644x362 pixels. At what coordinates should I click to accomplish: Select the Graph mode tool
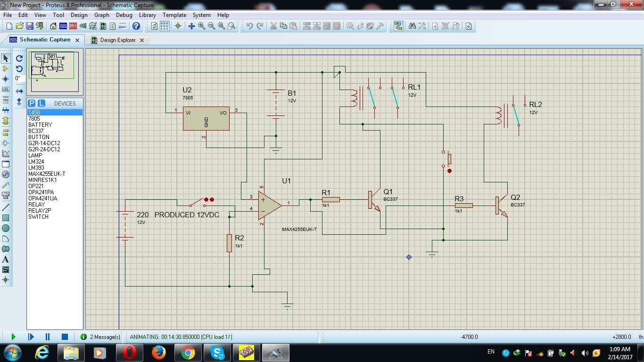pos(6,153)
